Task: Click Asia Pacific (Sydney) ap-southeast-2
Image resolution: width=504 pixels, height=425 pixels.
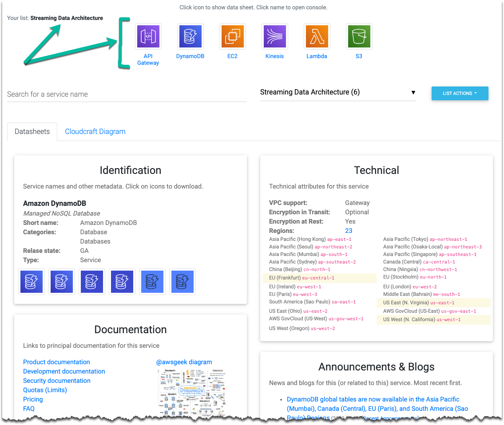Action: [x=312, y=262]
